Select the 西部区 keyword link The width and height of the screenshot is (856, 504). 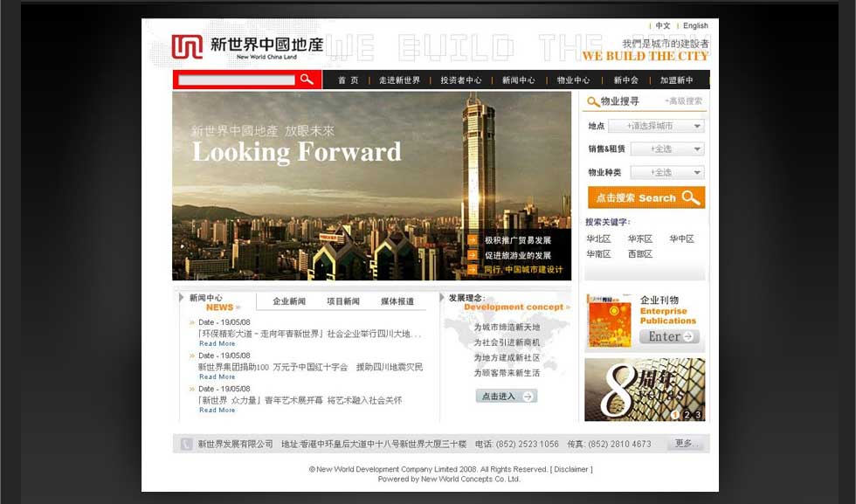tap(640, 254)
